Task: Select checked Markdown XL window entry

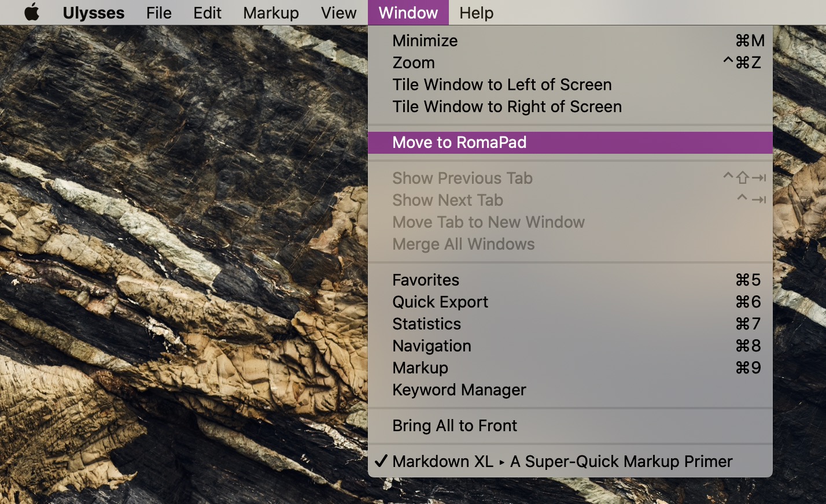Action: (562, 461)
